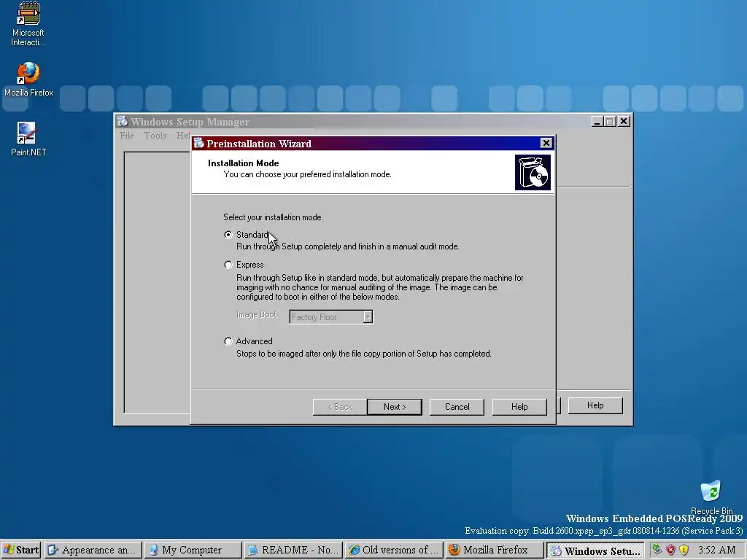Click the Preinstallation Wizard title bar icon
This screenshot has width=747, height=560.
[x=199, y=144]
